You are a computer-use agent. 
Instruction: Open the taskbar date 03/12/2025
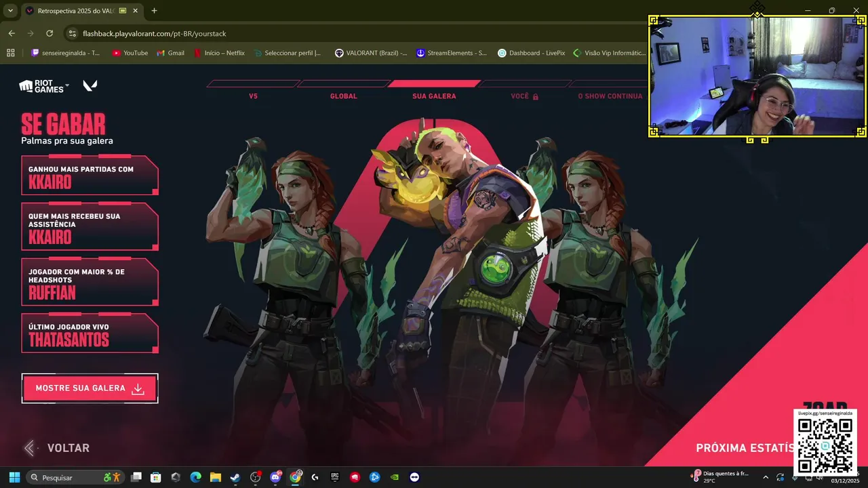845,481
